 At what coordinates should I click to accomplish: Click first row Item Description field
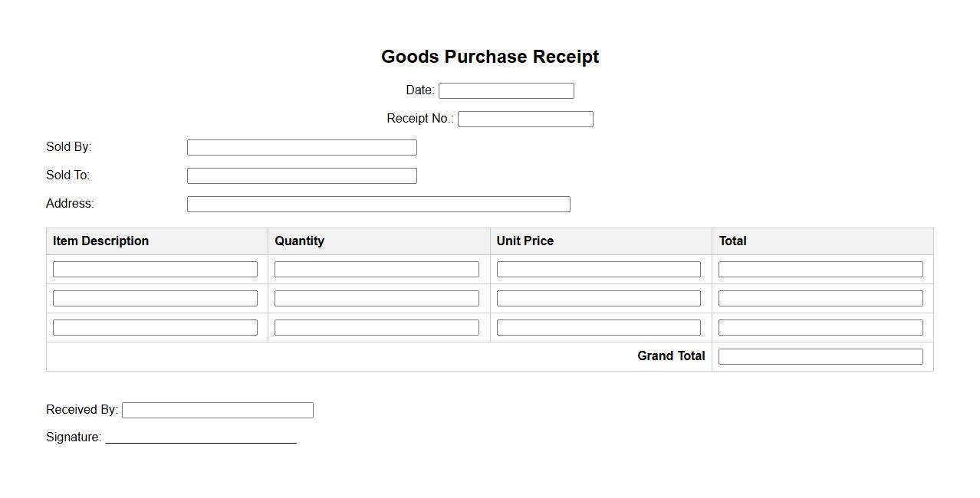click(155, 270)
